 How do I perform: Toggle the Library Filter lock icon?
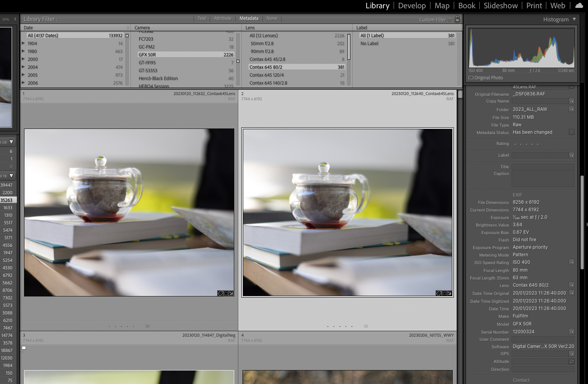pyautogui.click(x=457, y=19)
